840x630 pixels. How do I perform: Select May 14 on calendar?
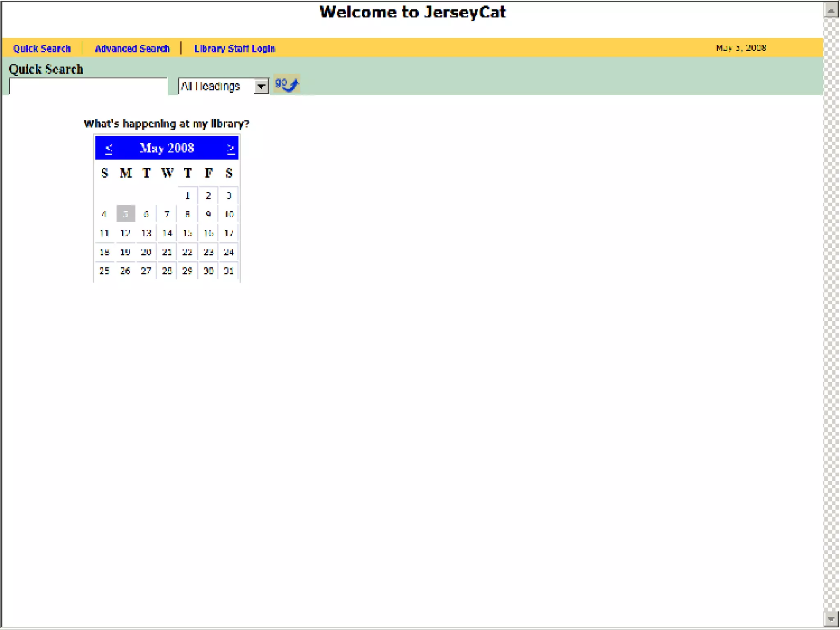pyautogui.click(x=167, y=233)
